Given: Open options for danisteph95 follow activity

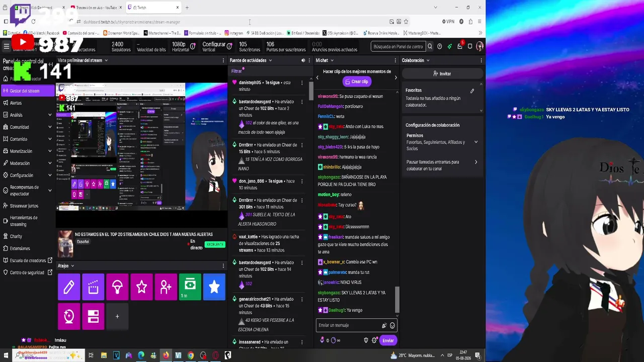Looking at the screenshot, I should pos(302,83).
